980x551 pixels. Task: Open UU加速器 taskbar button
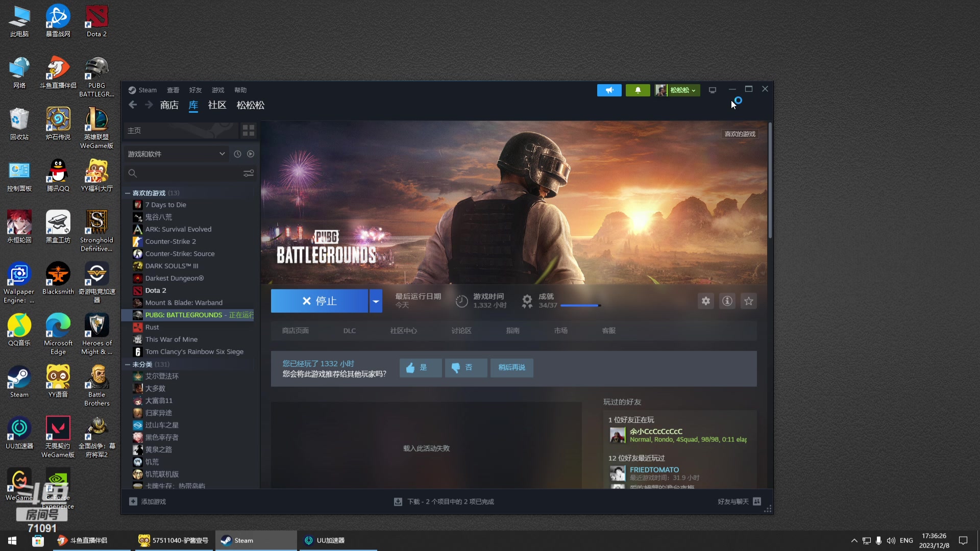pyautogui.click(x=338, y=540)
